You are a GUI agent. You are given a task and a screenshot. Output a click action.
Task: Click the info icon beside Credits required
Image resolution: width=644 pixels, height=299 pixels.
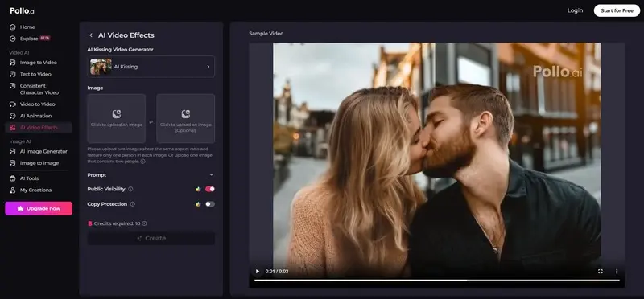click(x=144, y=223)
